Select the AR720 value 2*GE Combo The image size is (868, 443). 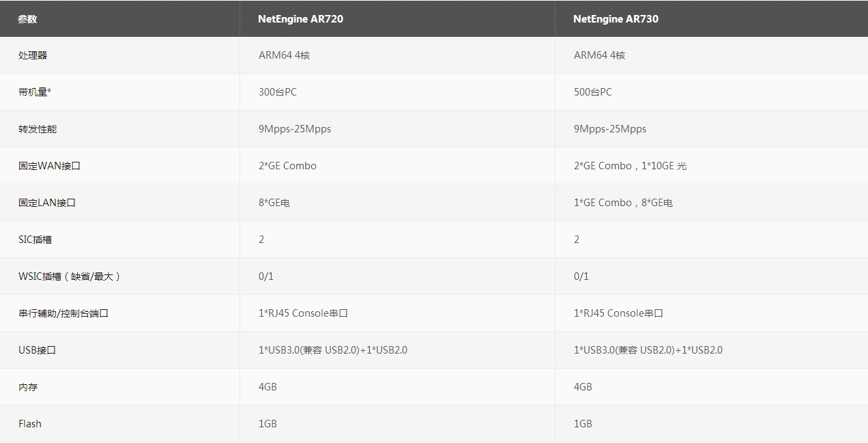287,166
